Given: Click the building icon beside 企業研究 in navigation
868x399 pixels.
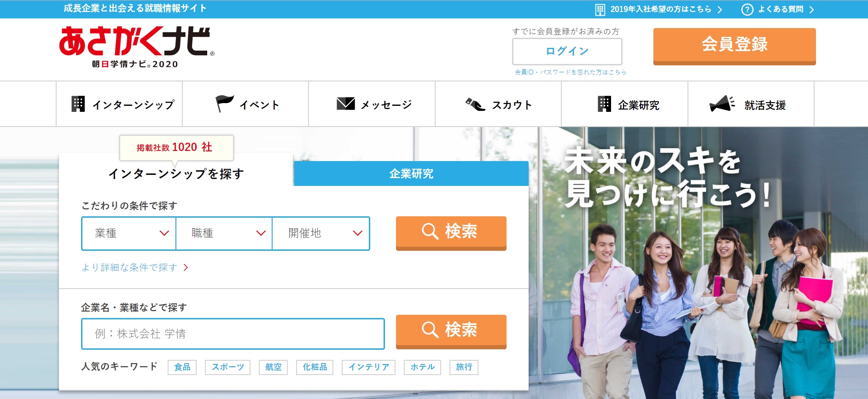Looking at the screenshot, I should pos(604,104).
